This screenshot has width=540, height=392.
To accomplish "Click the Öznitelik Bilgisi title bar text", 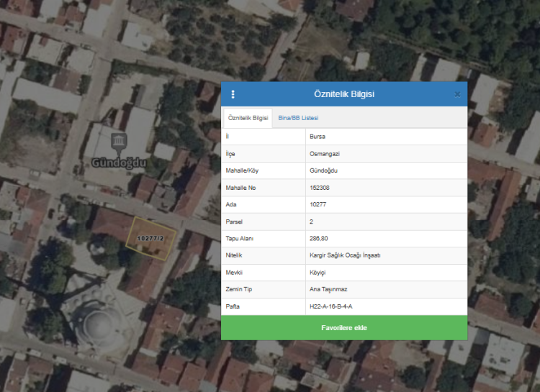I will [344, 94].
